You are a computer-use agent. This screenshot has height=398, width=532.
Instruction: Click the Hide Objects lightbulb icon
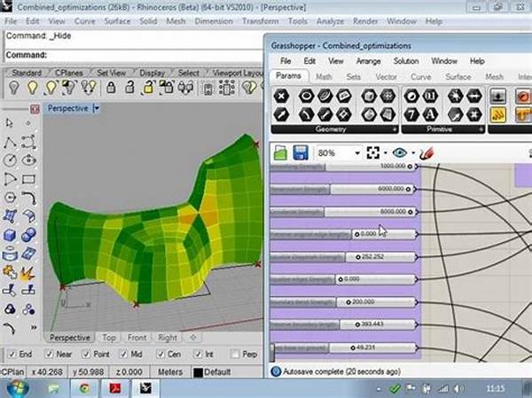(x=13, y=88)
